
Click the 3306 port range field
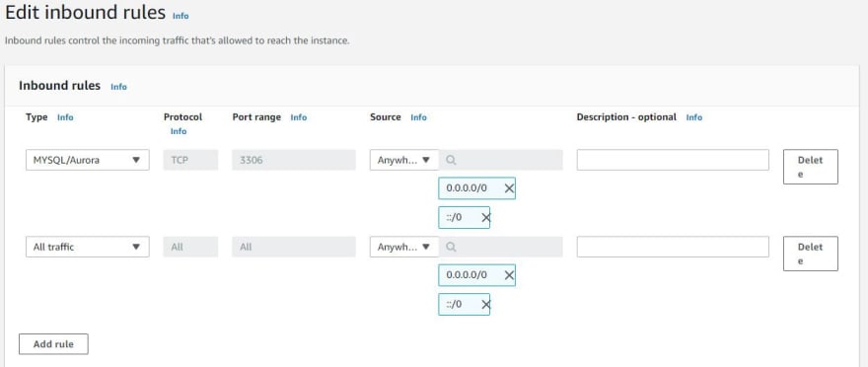click(293, 160)
